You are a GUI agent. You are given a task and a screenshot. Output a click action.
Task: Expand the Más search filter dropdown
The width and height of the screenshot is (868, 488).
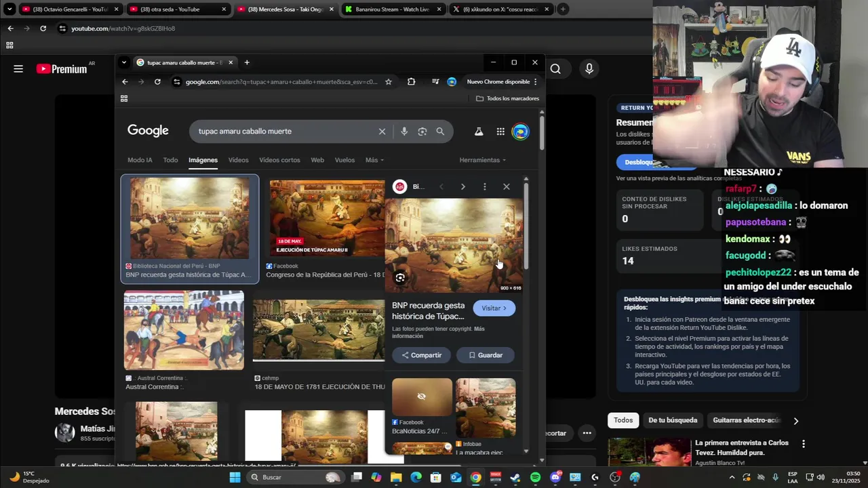tap(374, 160)
